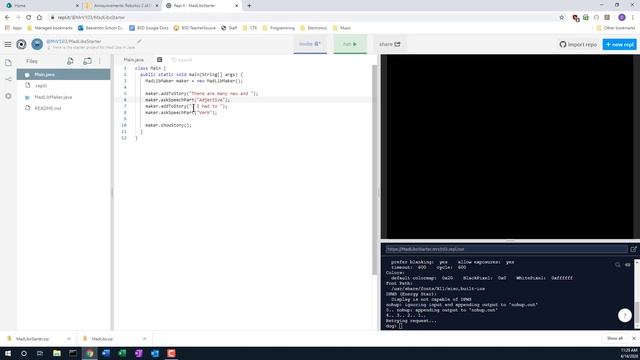This screenshot has height=360, width=640.
Task: Close the downloads bar
Action: click(x=634, y=338)
